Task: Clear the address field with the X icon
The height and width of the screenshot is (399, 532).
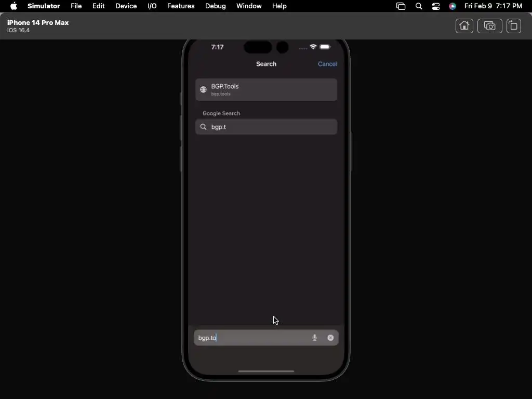Action: (x=330, y=338)
